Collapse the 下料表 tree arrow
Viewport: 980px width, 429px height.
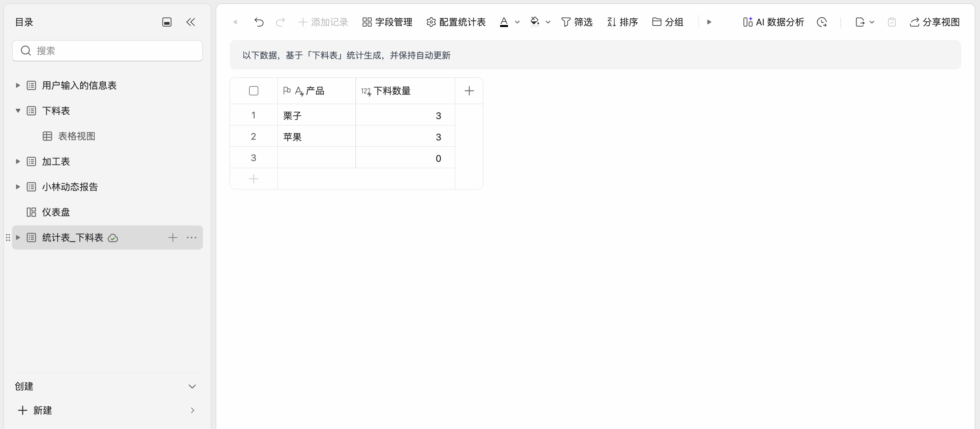[17, 111]
